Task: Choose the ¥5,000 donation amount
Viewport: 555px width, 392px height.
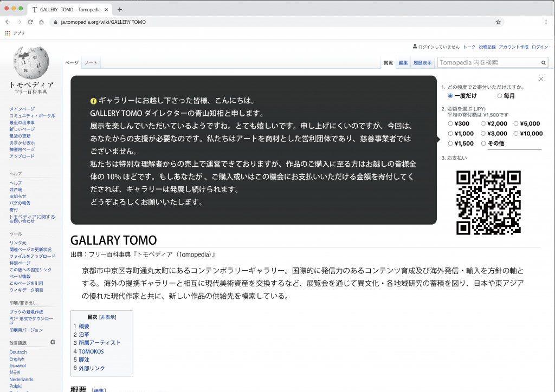Action: [516, 123]
